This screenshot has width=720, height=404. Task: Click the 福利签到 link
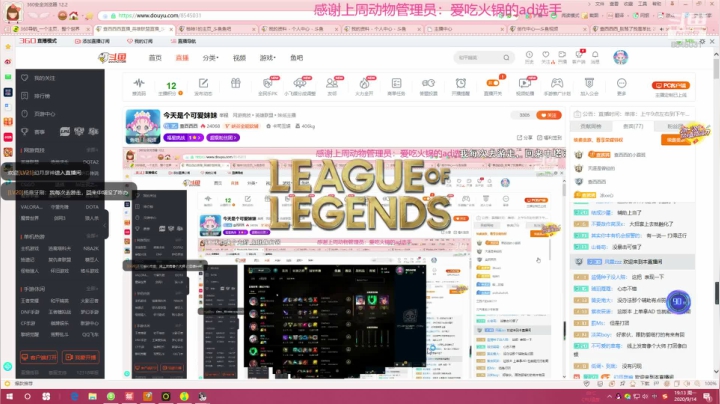[x=550, y=137]
